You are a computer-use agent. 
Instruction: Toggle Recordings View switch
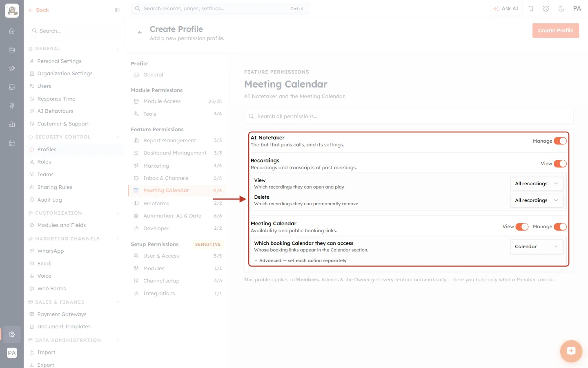(x=560, y=164)
